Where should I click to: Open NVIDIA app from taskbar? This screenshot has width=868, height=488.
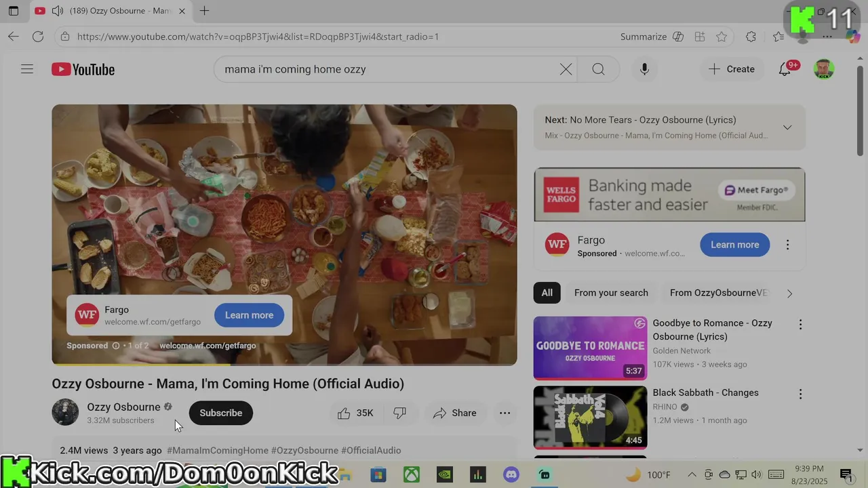tap(445, 474)
